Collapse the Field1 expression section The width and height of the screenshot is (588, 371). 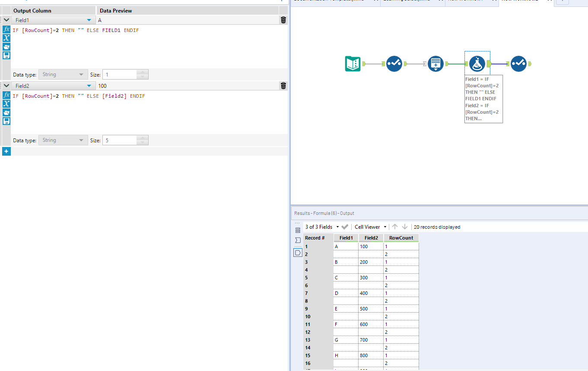pyautogui.click(x=6, y=20)
